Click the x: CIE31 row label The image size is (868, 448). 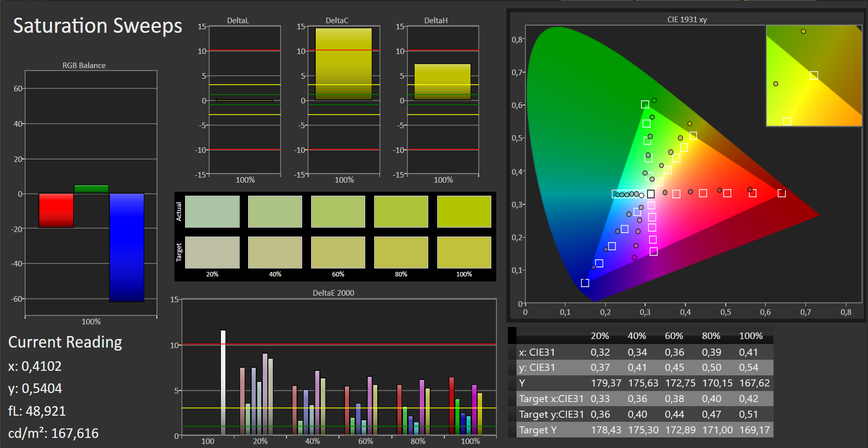pos(537,352)
